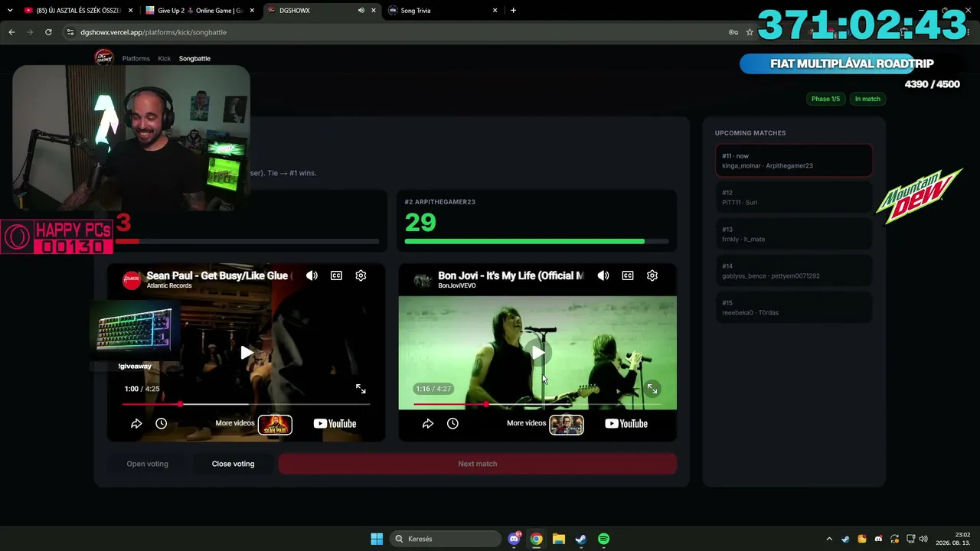Click the Keresés taskbar search box
The height and width of the screenshot is (551, 980).
[446, 539]
